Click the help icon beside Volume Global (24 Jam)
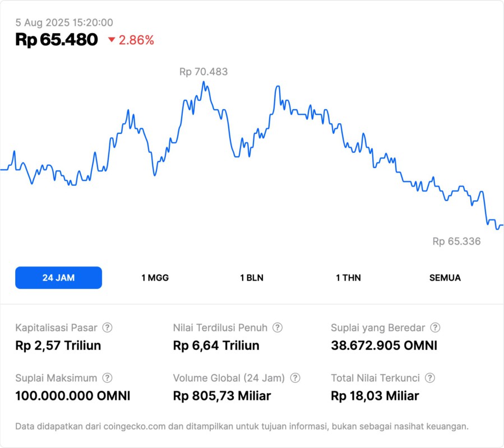This screenshot has width=504, height=448. coord(295,378)
